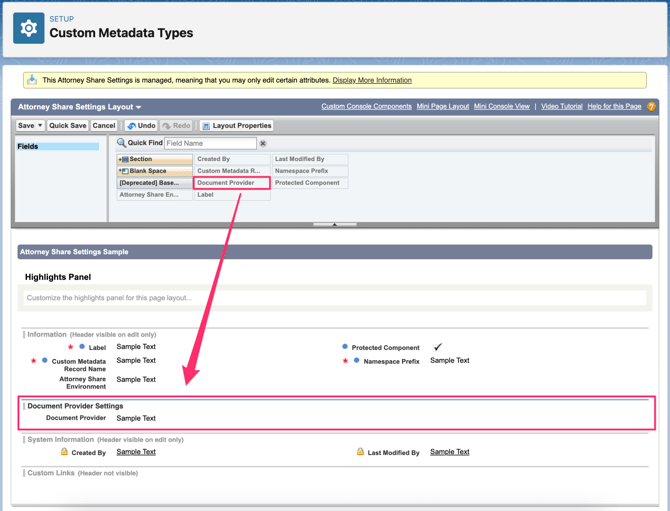Click the Undo button

(x=141, y=126)
